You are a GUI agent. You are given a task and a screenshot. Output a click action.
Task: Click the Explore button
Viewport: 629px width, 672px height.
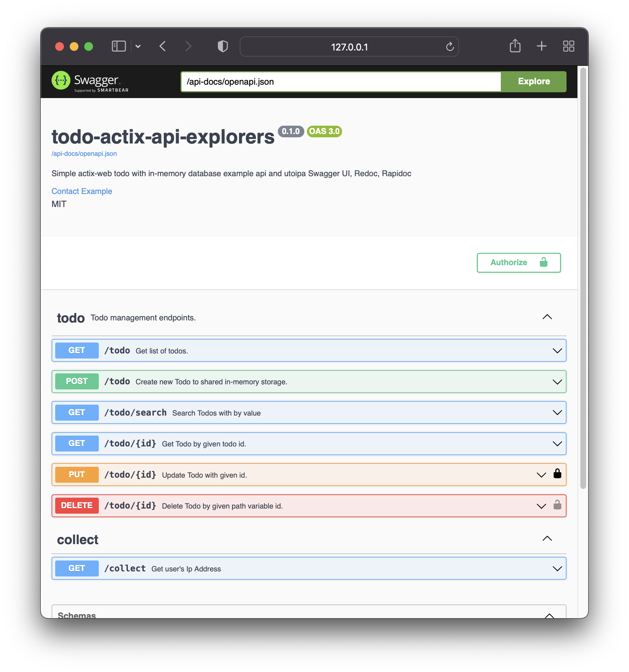(x=533, y=82)
